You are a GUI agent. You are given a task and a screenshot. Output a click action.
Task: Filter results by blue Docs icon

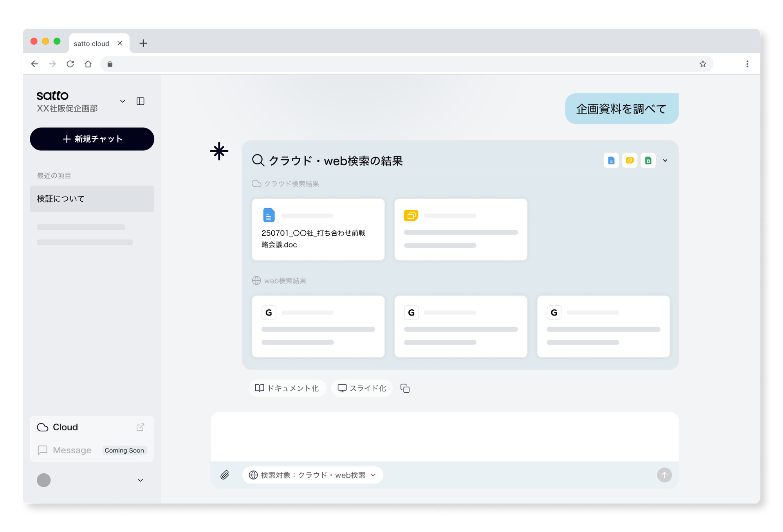[611, 161]
